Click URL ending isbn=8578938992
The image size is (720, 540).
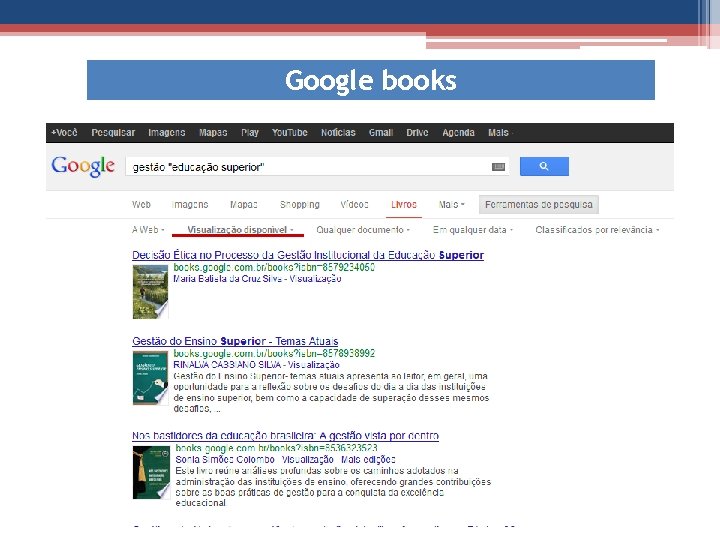[x=274, y=354]
